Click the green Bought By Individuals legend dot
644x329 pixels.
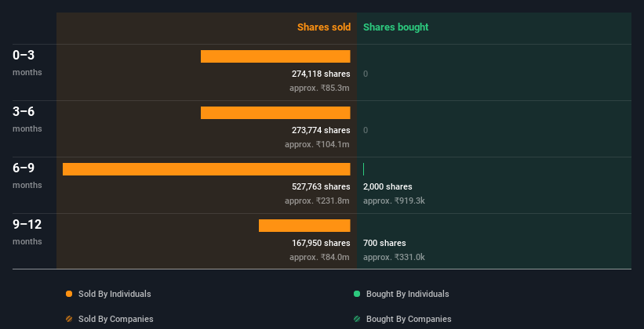(x=357, y=294)
